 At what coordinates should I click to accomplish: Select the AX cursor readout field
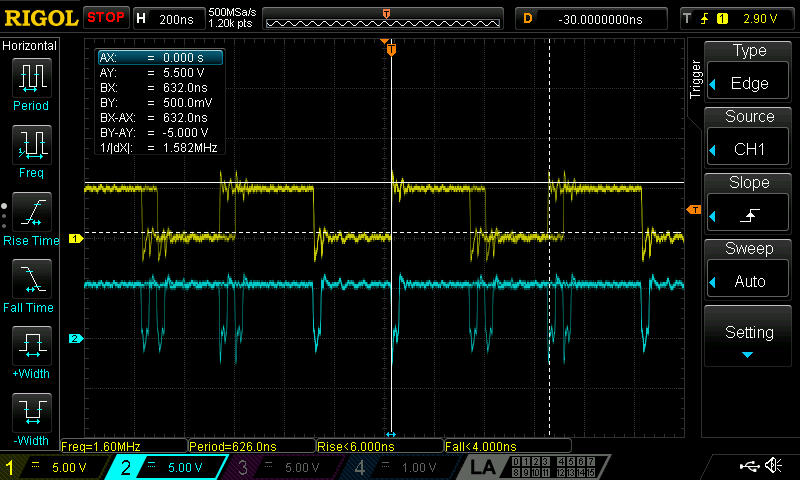[161, 58]
